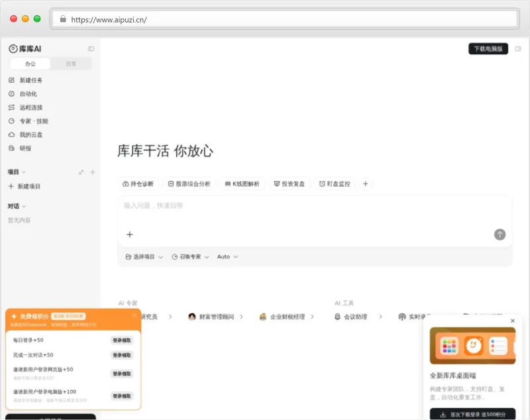Open 会议助理 tool arrow
Screen dimensions: 530x420
tap(380, 317)
